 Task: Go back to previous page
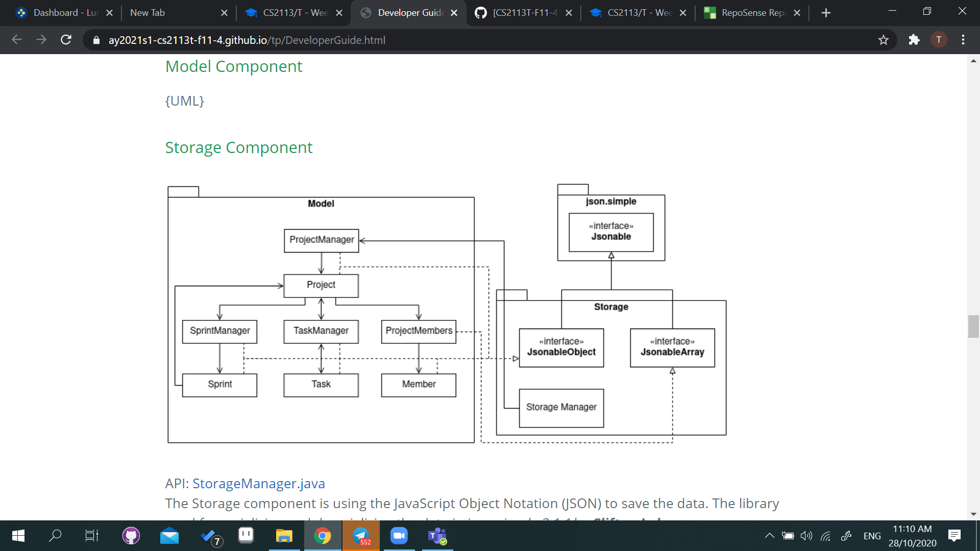point(17,40)
